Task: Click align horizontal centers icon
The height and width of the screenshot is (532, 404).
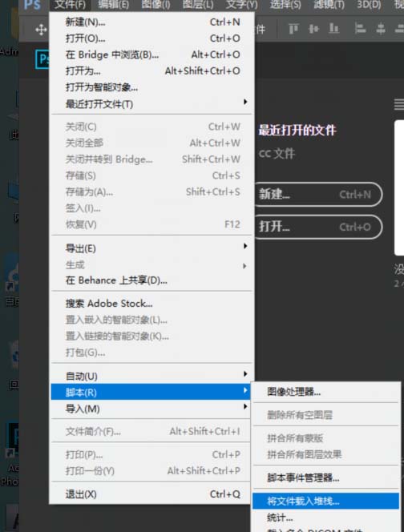Action: pos(381,29)
